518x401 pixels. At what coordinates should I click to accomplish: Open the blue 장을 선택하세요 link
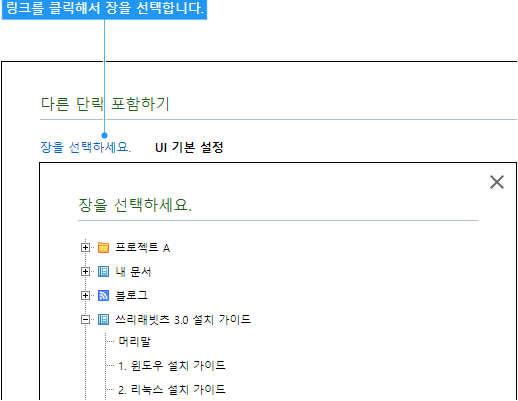(86, 147)
